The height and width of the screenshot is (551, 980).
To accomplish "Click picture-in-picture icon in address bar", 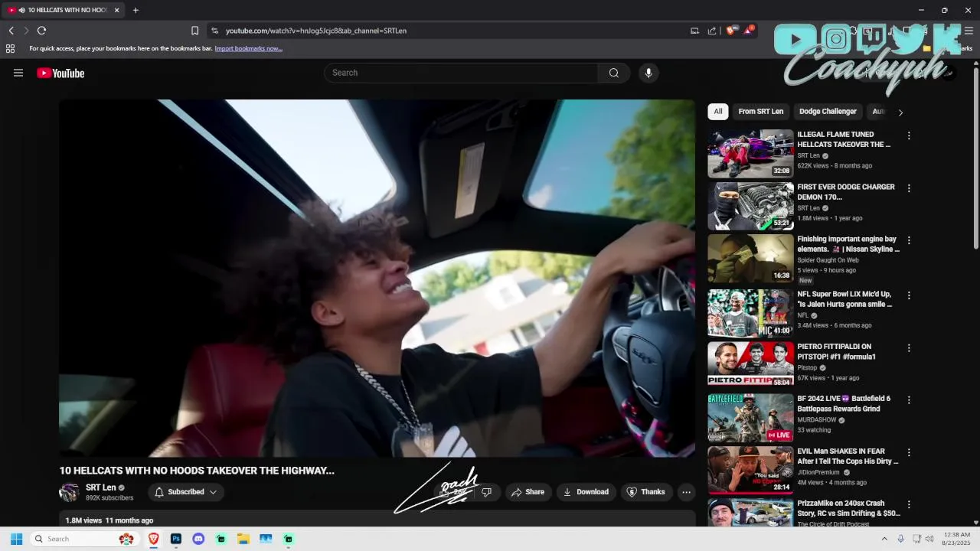I will tap(694, 31).
